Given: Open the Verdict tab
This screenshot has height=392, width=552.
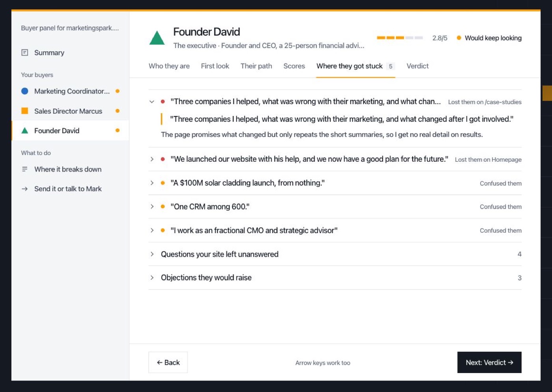Looking at the screenshot, I should coord(418,66).
